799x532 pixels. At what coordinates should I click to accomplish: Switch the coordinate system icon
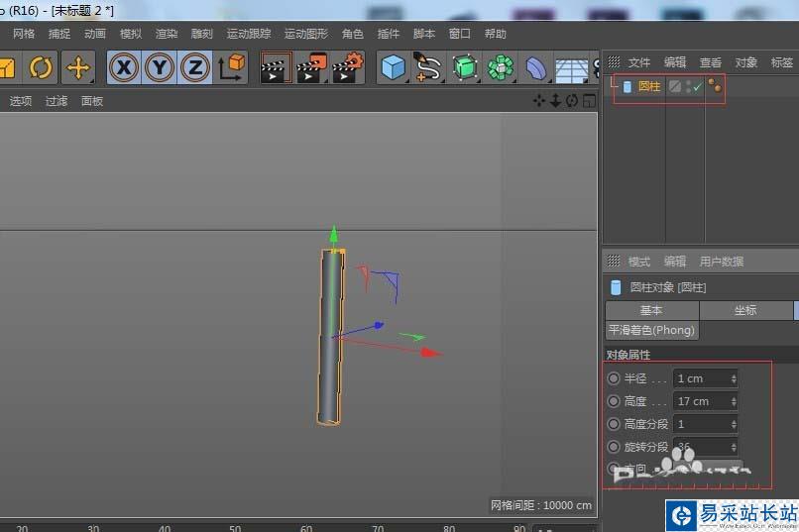click(x=231, y=67)
